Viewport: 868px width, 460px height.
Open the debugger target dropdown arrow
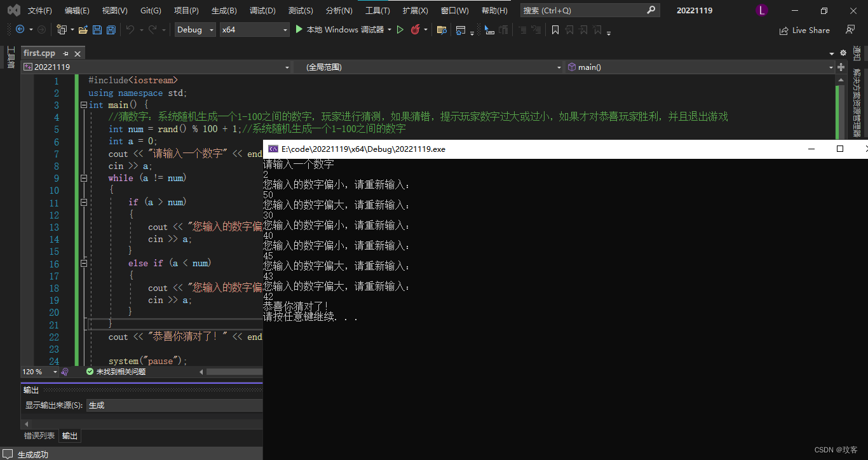tap(390, 30)
